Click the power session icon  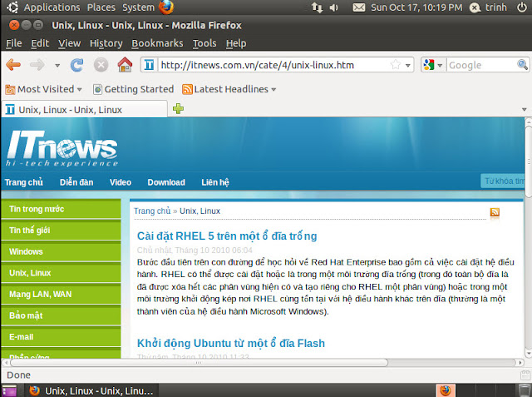click(x=522, y=7)
